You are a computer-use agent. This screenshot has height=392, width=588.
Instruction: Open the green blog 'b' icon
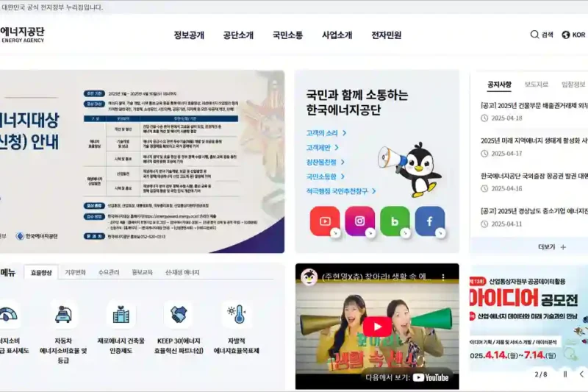[395, 221]
